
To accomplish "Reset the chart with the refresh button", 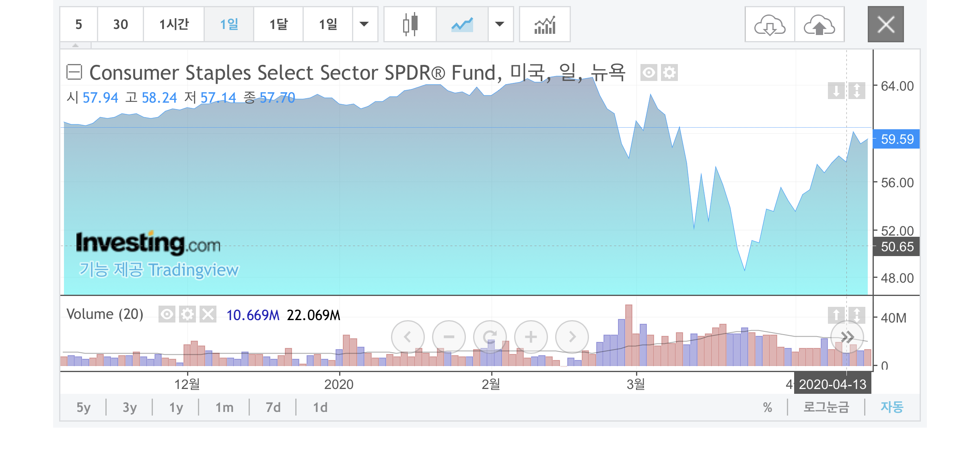I will [x=490, y=337].
